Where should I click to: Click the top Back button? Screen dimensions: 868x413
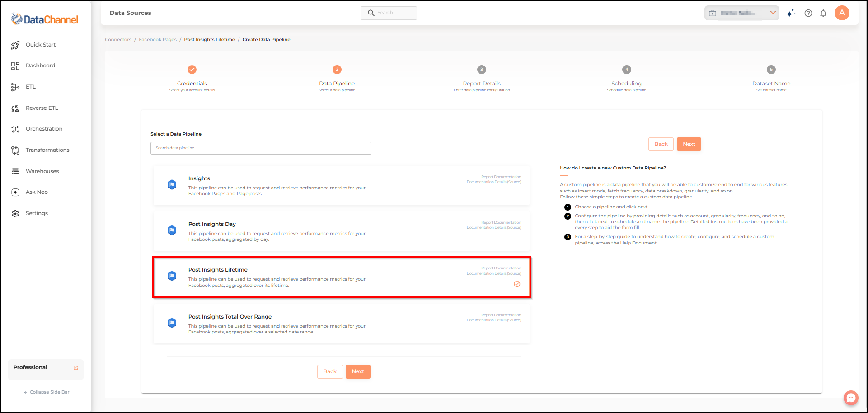pos(661,144)
